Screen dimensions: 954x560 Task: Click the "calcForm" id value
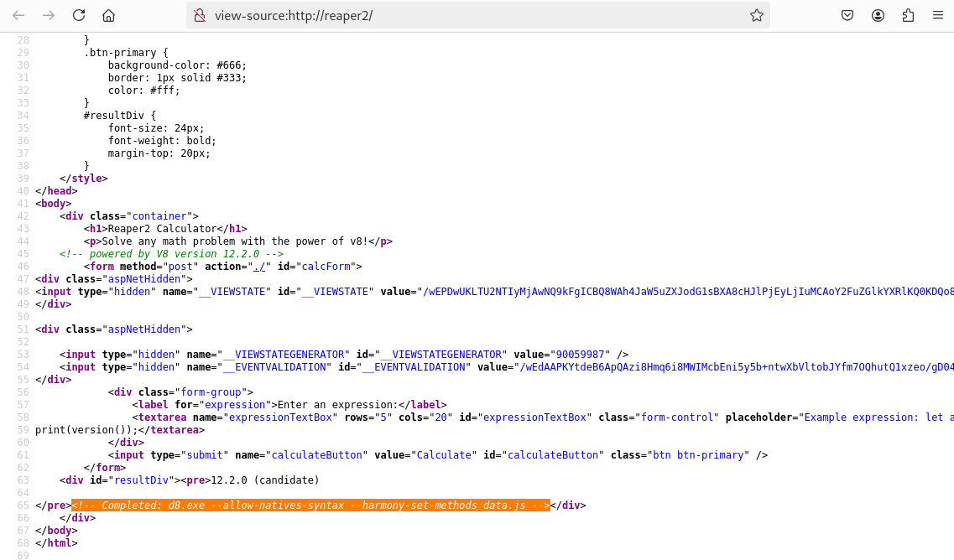click(x=326, y=267)
